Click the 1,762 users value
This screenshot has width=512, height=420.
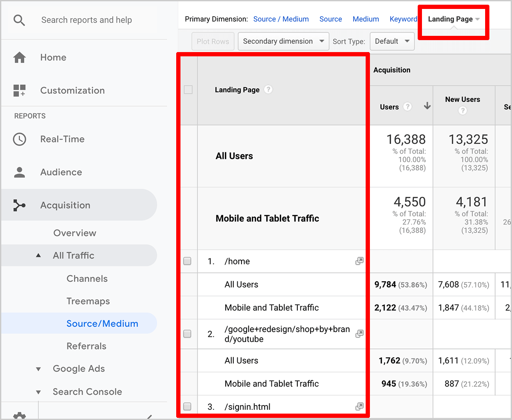389,361
